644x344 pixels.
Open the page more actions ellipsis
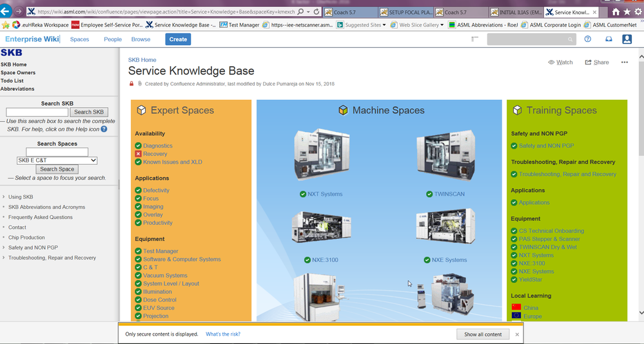(624, 62)
